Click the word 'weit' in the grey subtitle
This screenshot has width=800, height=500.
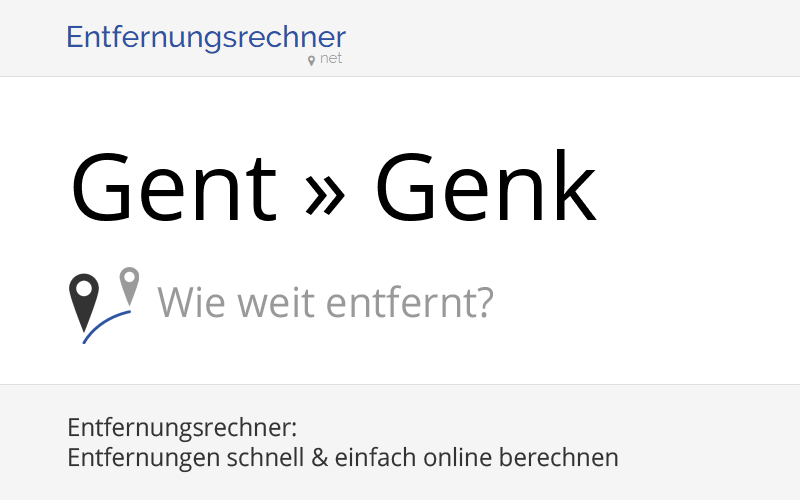click(x=276, y=303)
